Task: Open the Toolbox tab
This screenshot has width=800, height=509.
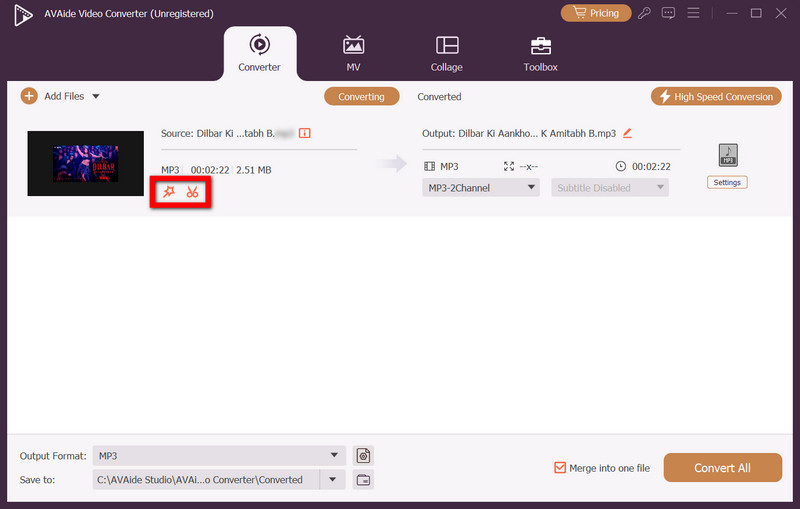Action: point(540,54)
